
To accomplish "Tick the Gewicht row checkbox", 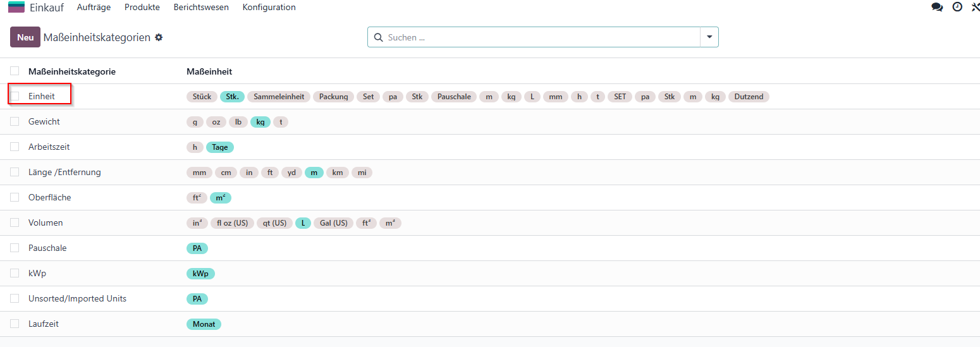I will tap(15, 121).
